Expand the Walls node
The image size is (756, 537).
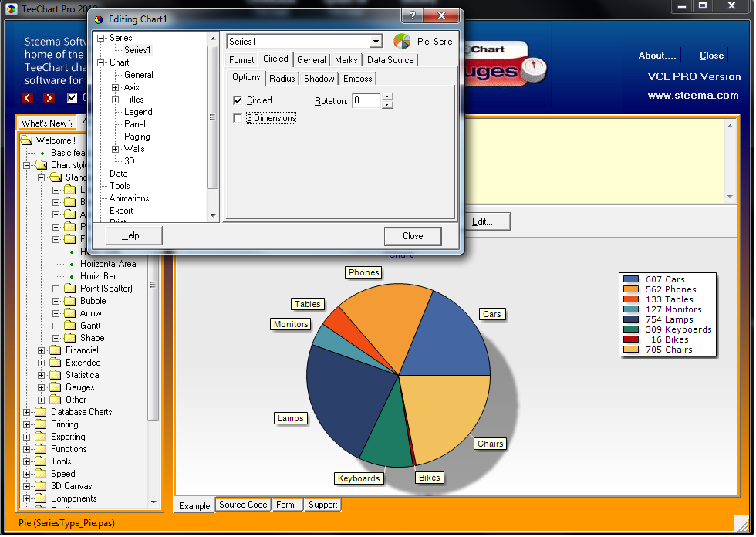pos(115,149)
